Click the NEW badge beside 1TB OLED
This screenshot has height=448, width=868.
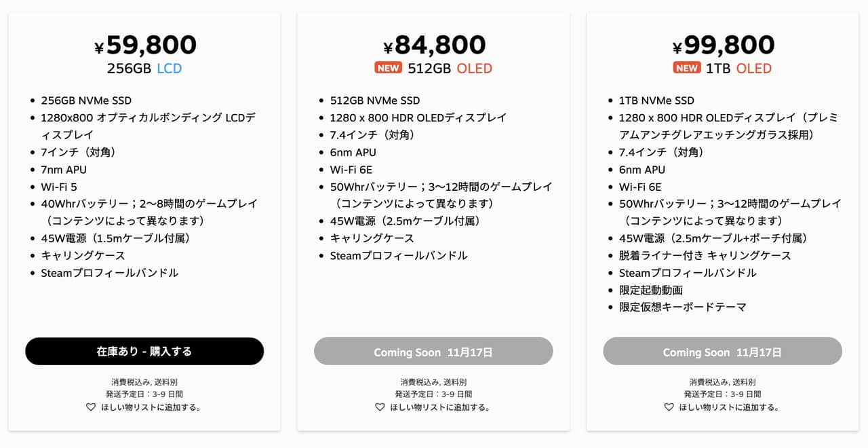coord(687,68)
